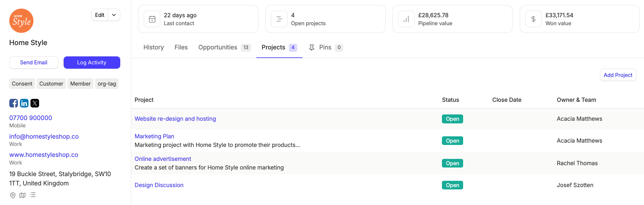This screenshot has width=644, height=205.
Task: Click the Status column header
Action: click(x=451, y=100)
